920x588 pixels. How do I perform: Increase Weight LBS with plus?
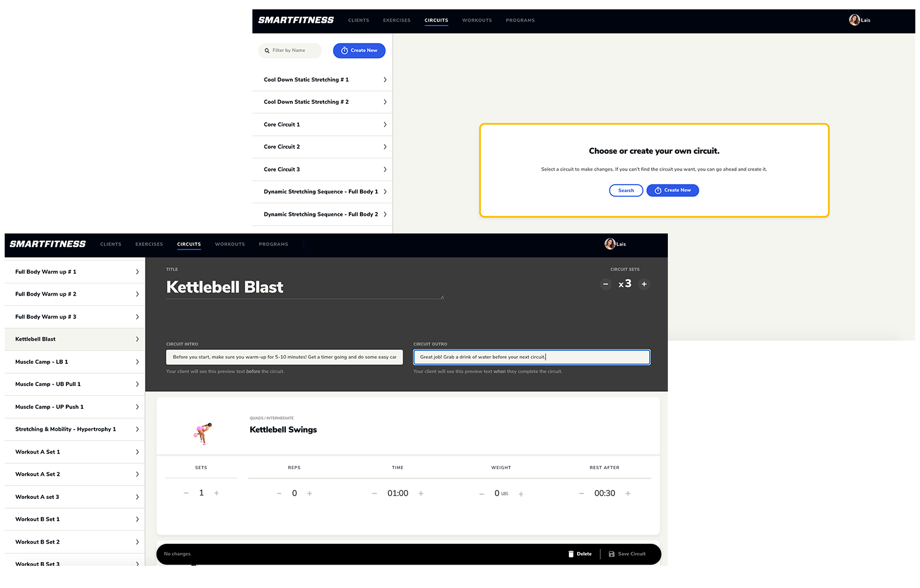click(521, 494)
